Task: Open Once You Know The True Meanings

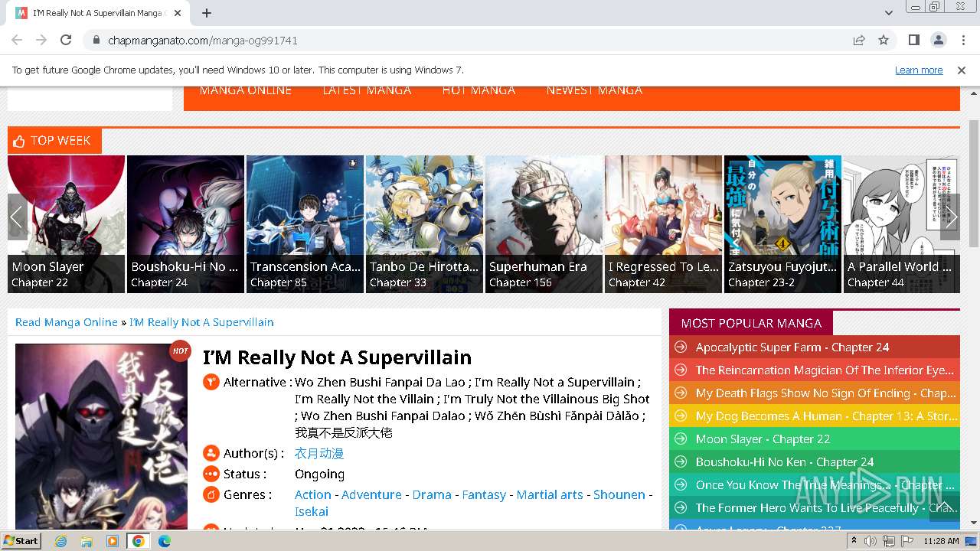Action: coord(825,485)
